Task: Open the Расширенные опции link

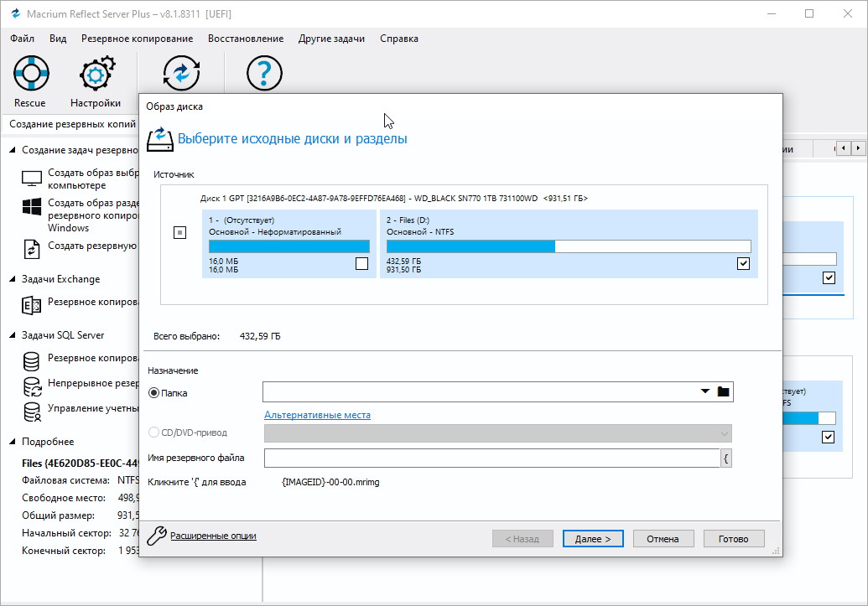Action: (x=213, y=535)
